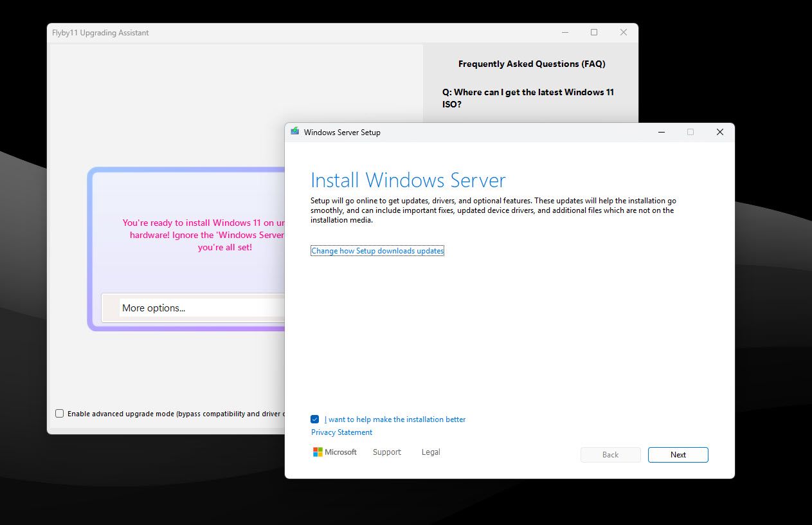Image resolution: width=812 pixels, height=525 pixels.
Task: Open the Legal link
Action: click(x=431, y=452)
